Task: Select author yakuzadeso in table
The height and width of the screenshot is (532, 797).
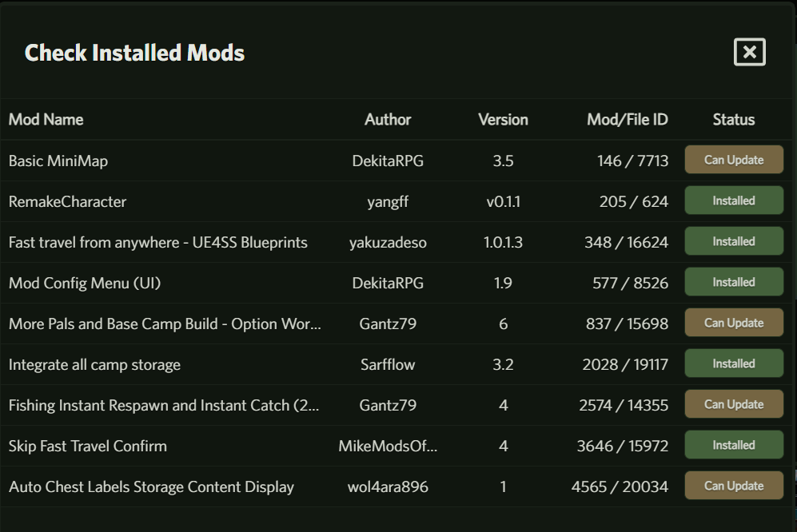Action: 388,242
